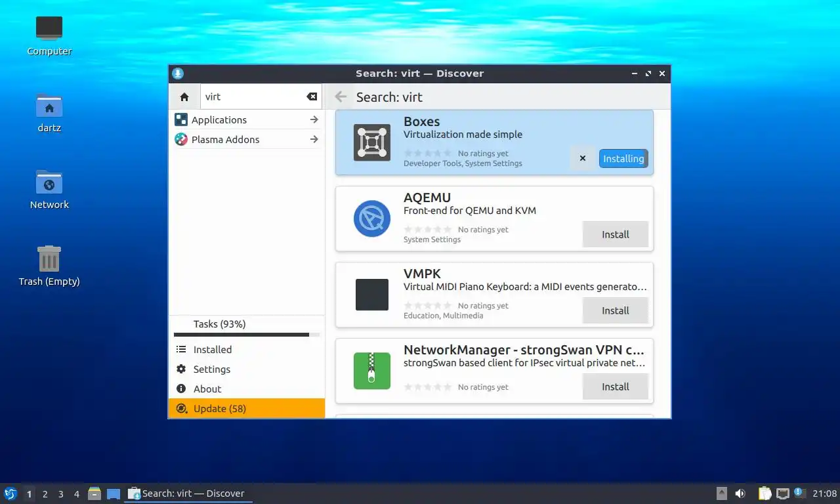Click 'Education, Multimedia' category text

[x=443, y=316]
